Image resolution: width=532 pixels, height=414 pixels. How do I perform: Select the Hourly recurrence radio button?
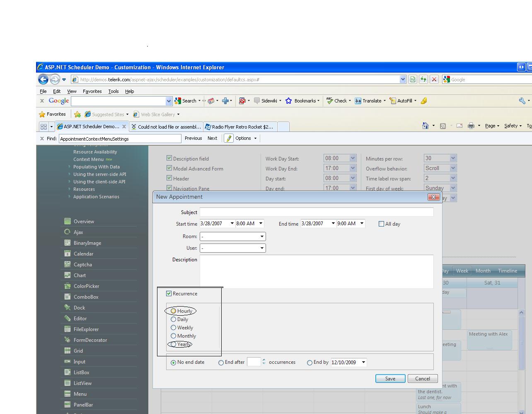coord(174,311)
